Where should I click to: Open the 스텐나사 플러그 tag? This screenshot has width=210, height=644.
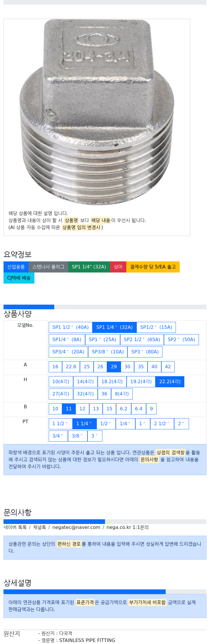click(x=48, y=267)
